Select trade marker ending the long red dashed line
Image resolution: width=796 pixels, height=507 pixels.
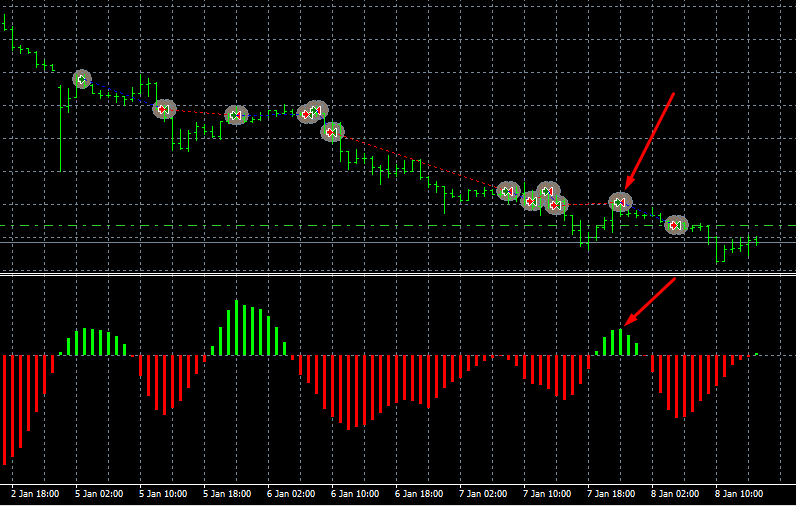click(508, 191)
